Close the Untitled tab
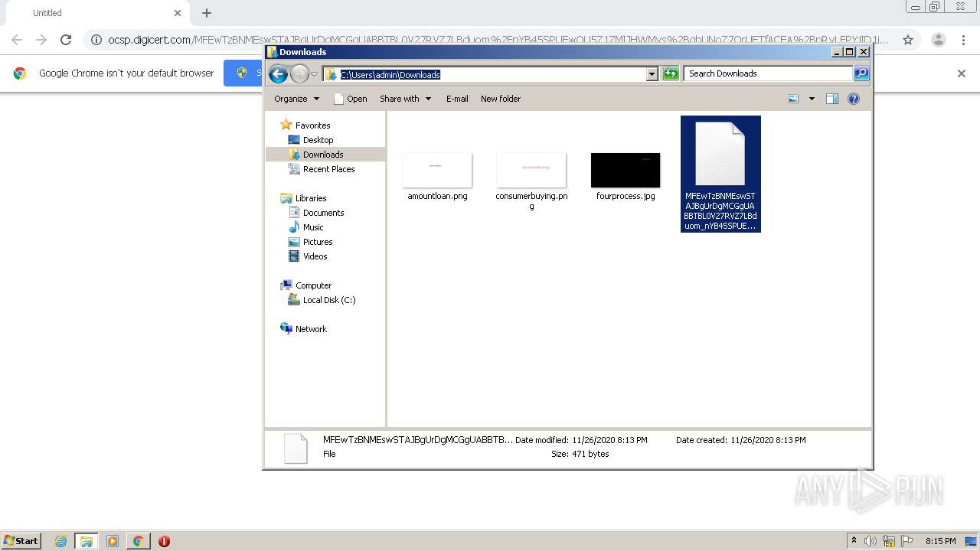The image size is (980, 551). coord(178,13)
